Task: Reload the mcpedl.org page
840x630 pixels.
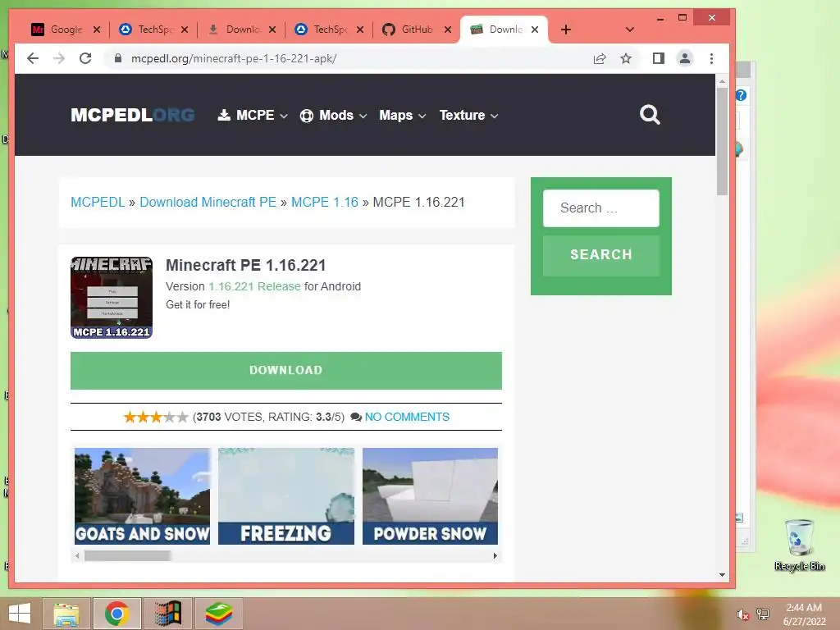Action: tap(85, 58)
